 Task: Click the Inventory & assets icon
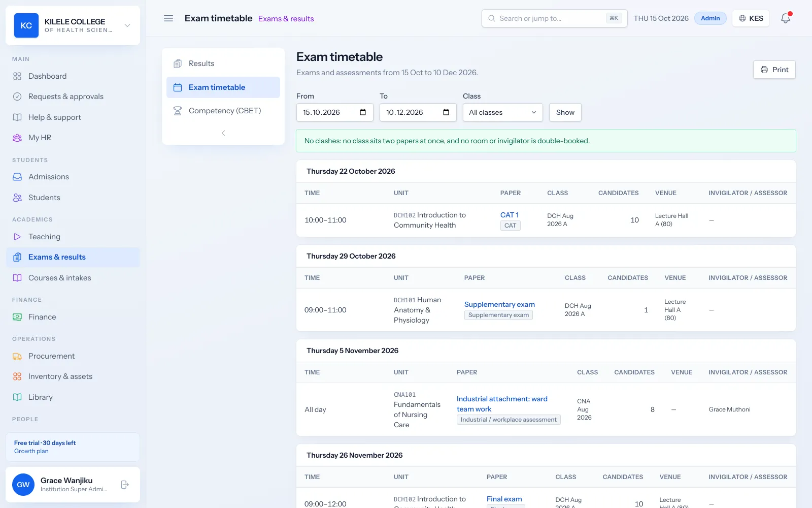coord(17,376)
